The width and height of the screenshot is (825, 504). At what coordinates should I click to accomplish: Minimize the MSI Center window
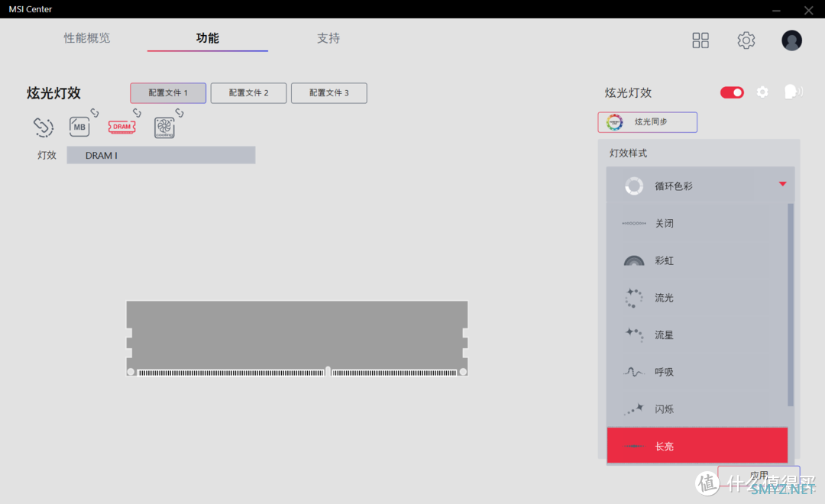[x=776, y=10]
